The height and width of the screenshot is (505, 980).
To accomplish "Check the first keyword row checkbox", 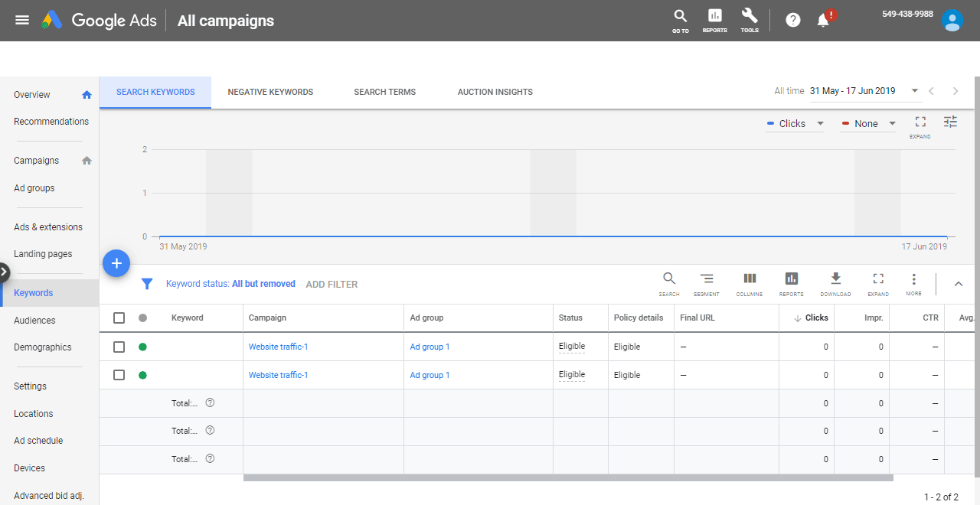I will [x=119, y=347].
